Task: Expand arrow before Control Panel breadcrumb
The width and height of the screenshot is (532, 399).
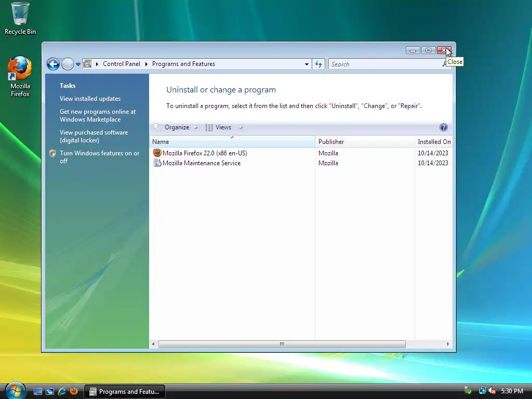Action: (x=97, y=64)
